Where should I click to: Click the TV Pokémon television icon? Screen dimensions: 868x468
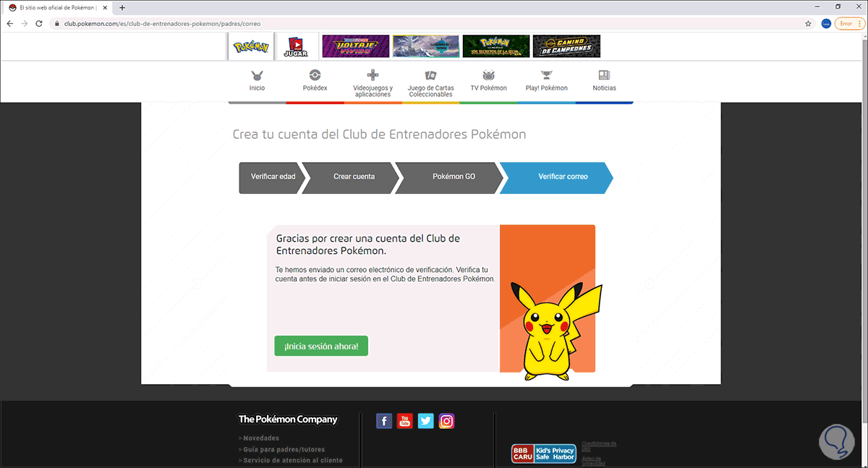[x=488, y=75]
